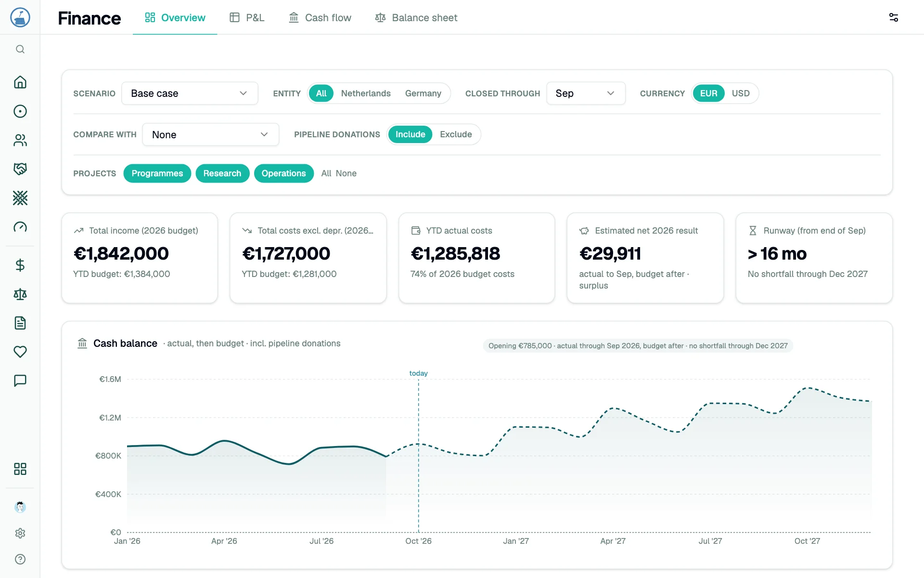Open the Compare With None dropdown
The image size is (924, 578).
click(211, 134)
